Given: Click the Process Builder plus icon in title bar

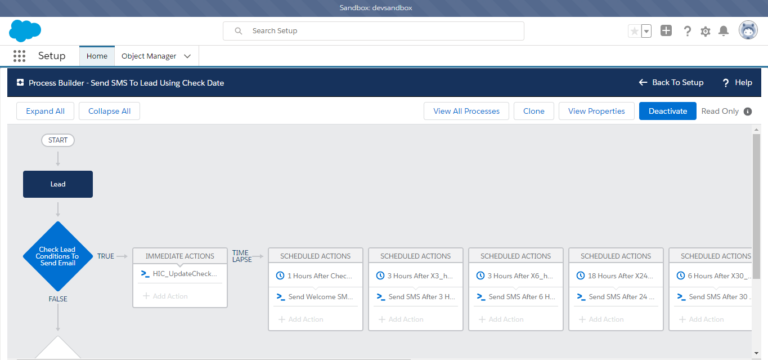Looking at the screenshot, I should point(20,83).
